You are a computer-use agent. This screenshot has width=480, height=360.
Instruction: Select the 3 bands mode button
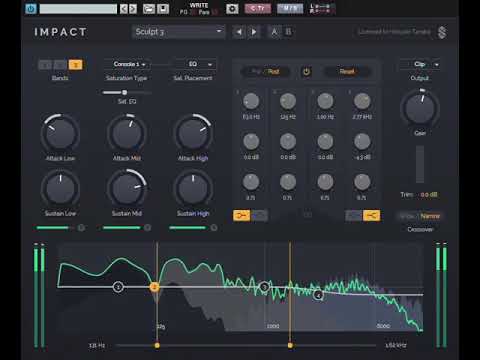[x=75, y=65]
